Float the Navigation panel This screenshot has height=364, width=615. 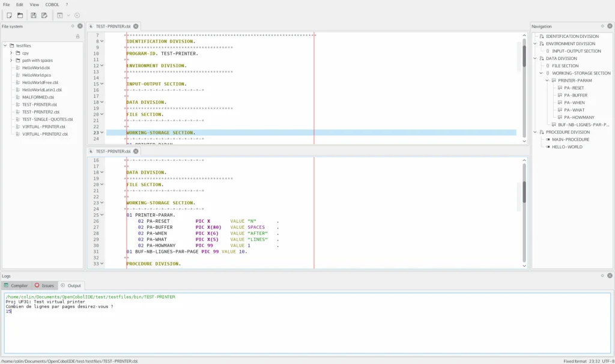coord(602,26)
